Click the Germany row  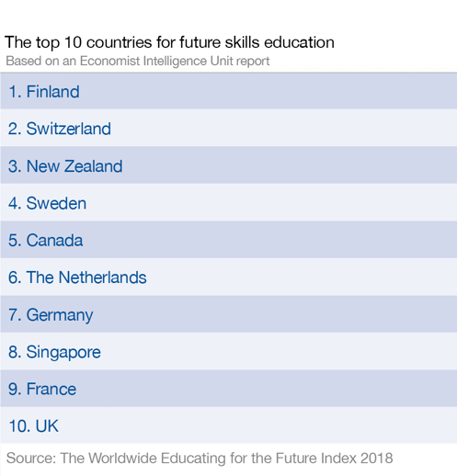tap(228, 314)
